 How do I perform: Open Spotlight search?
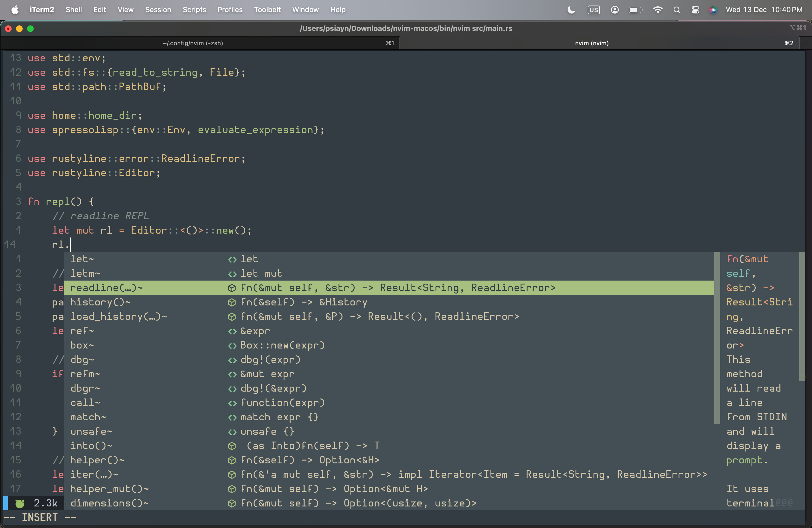pyautogui.click(x=677, y=10)
